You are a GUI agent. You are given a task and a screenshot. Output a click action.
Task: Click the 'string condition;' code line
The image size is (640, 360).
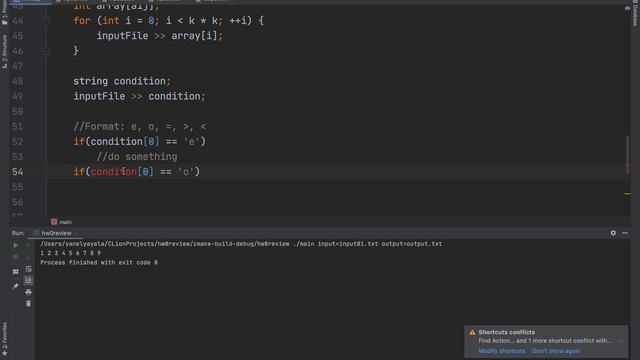coord(122,81)
